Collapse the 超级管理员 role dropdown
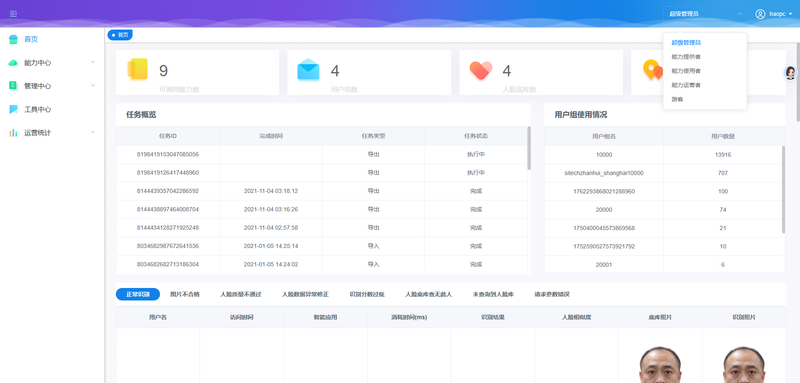This screenshot has height=383, width=800. coord(740,14)
